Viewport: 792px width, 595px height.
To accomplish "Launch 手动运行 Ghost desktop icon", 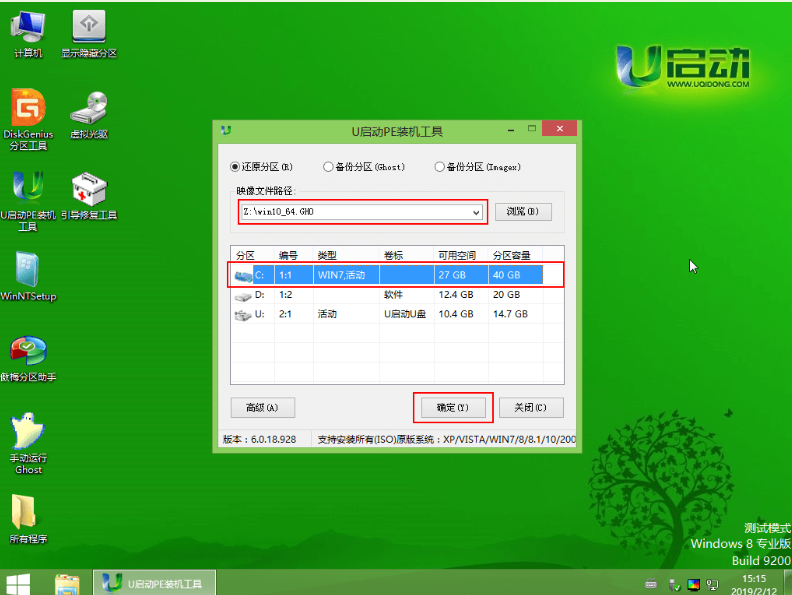I will 27,438.
